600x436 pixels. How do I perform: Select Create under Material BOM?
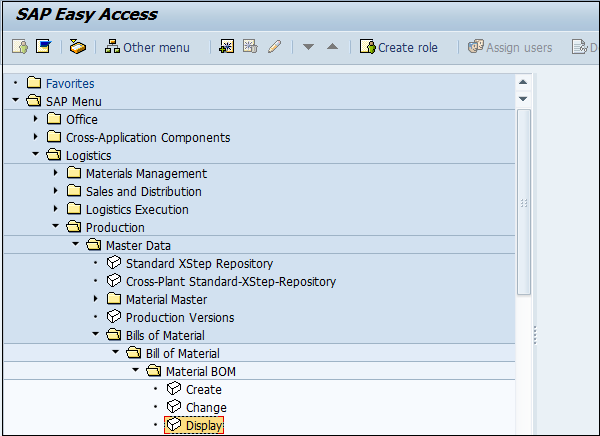(x=203, y=389)
